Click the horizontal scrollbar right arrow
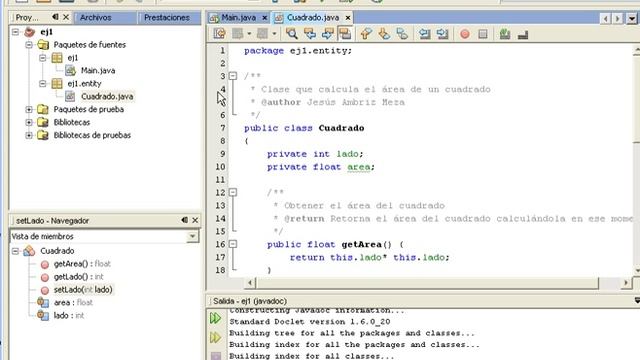 [626, 282]
